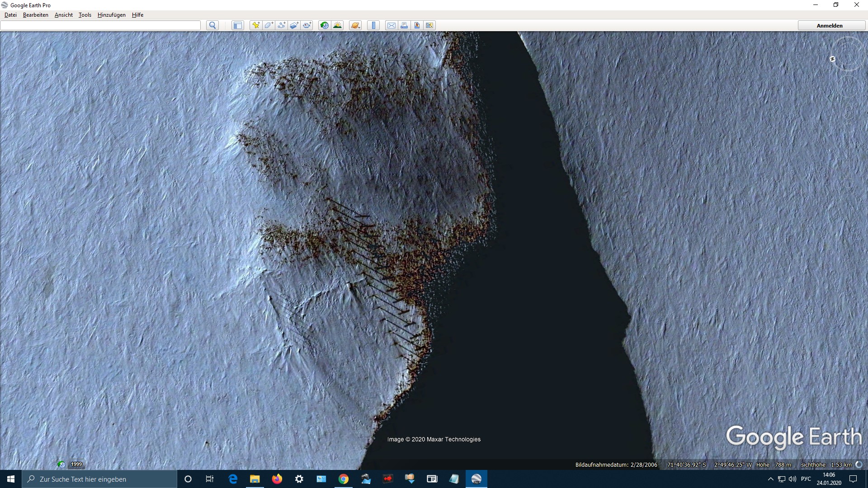Open the Hinzufügen menu

[x=111, y=15]
